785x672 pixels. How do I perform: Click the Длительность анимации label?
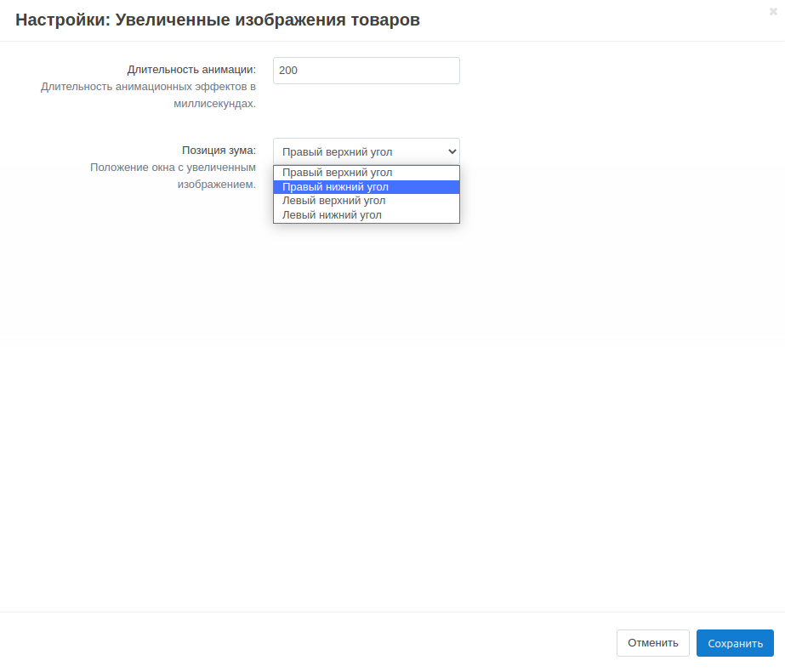pos(191,70)
